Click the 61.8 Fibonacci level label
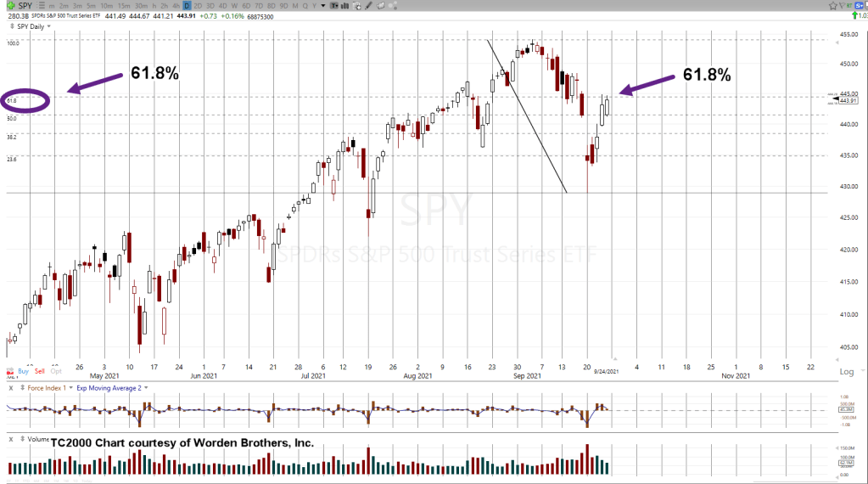The image size is (868, 484). (x=12, y=101)
